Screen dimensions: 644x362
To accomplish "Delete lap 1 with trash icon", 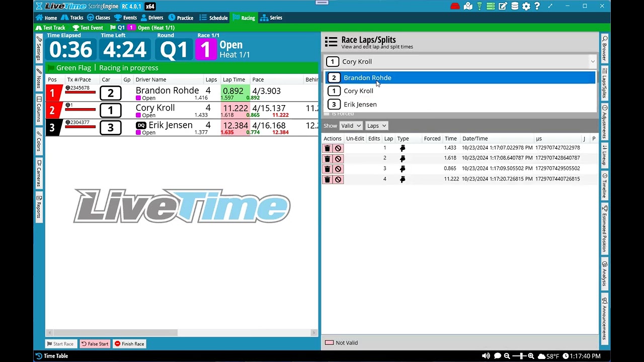I will (327, 148).
